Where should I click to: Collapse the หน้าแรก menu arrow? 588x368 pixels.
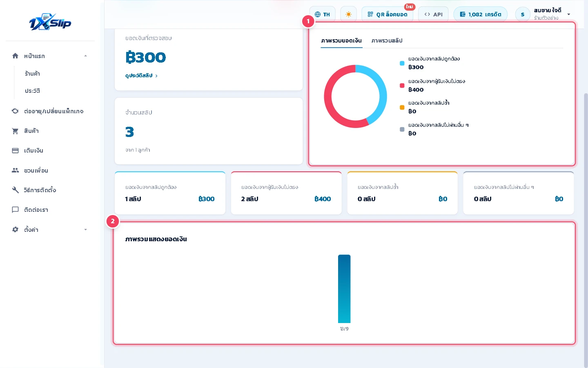tap(85, 56)
